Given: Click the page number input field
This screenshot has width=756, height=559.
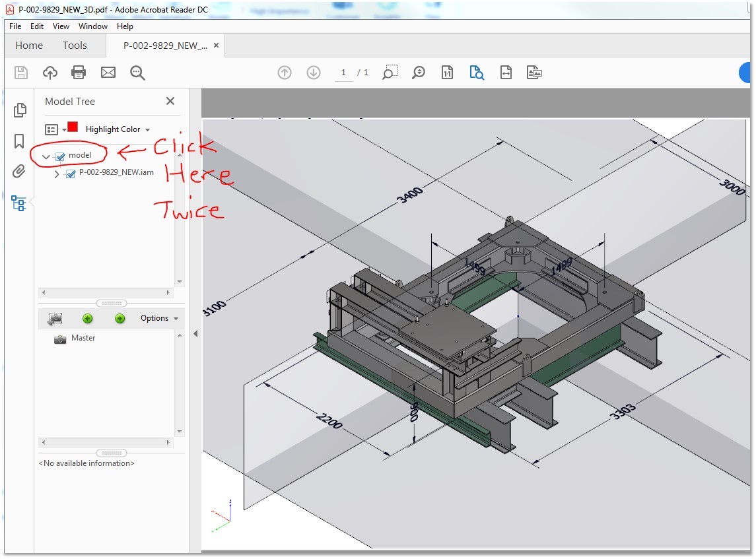Looking at the screenshot, I should 343,73.
